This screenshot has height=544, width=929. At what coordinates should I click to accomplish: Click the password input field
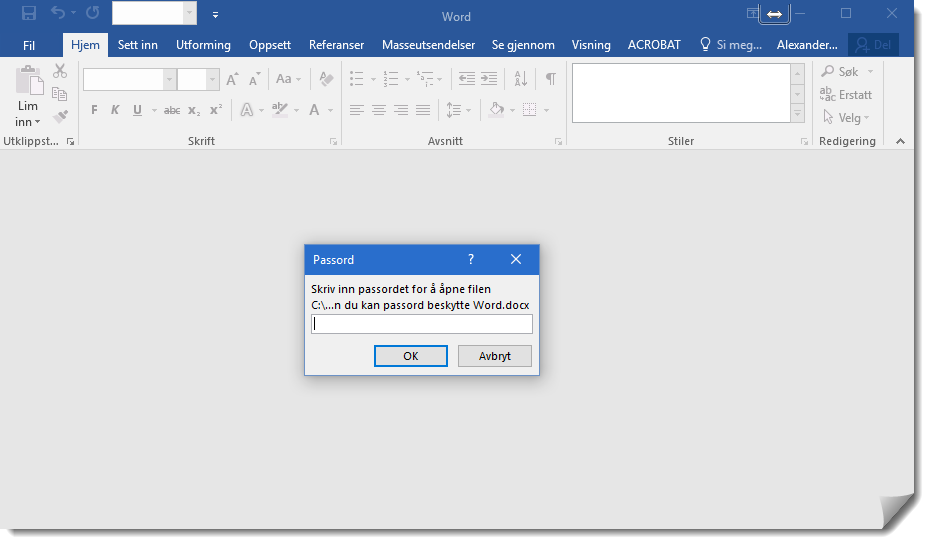pyautogui.click(x=421, y=324)
